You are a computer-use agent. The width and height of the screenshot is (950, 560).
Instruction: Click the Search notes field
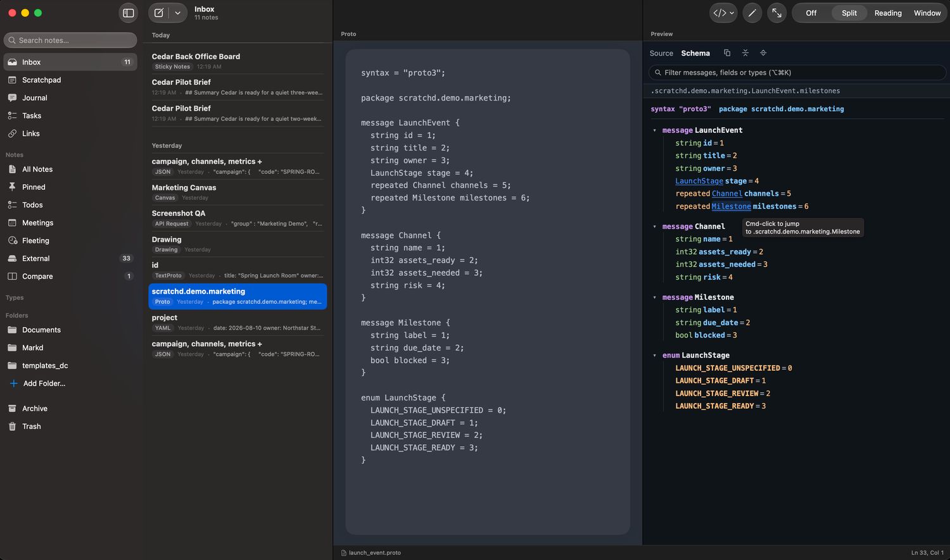click(70, 40)
